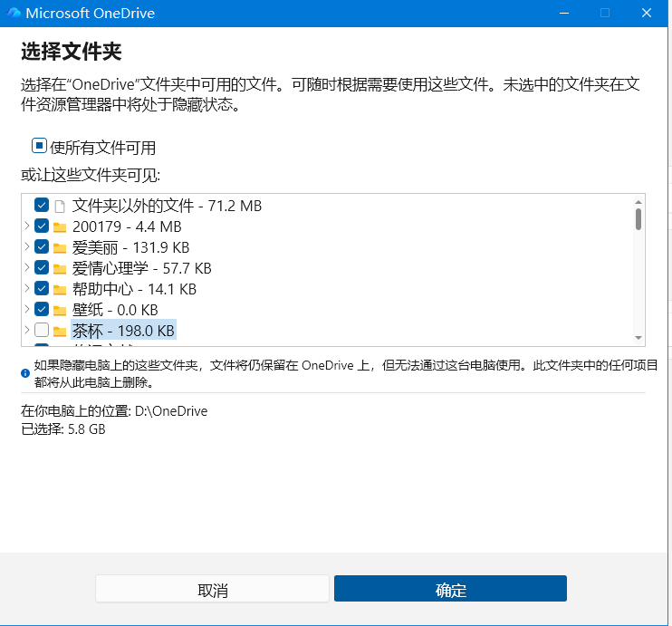The image size is (672, 626).
Task: Select the row 壁纸 - 0.0 KB
Action: pyautogui.click(x=115, y=310)
